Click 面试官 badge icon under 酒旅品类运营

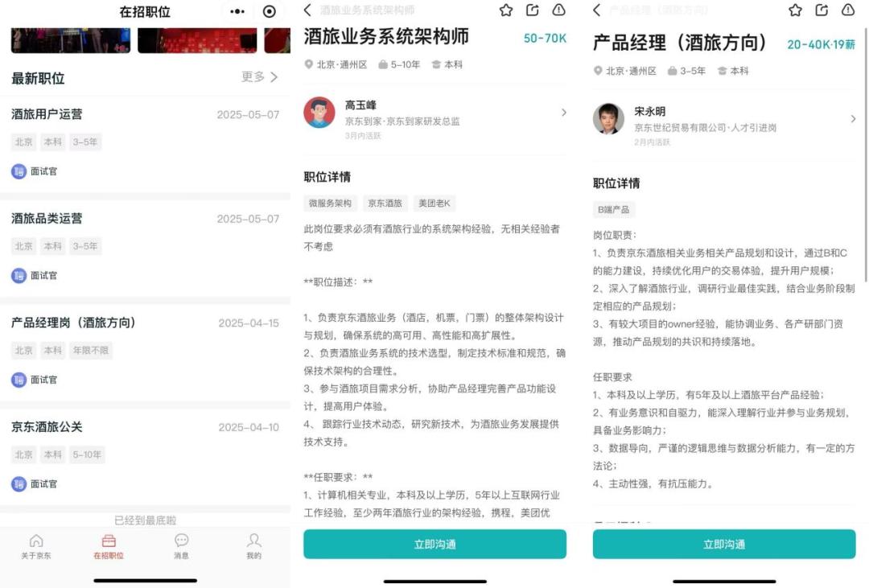19,275
